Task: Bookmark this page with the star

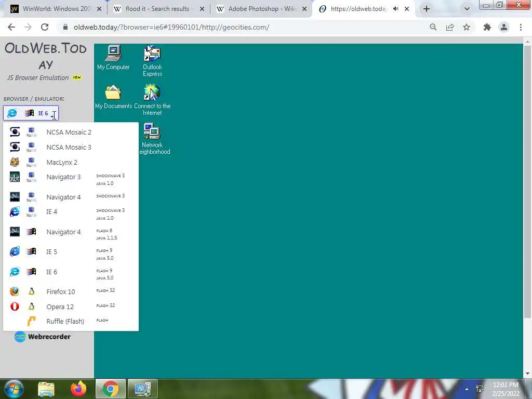Action: point(467,27)
